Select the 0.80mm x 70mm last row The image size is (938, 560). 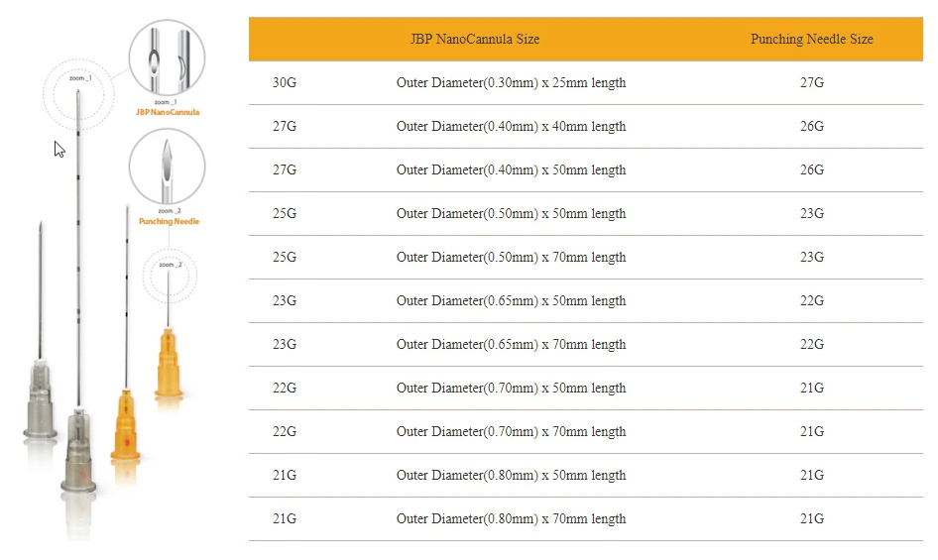[586, 518]
